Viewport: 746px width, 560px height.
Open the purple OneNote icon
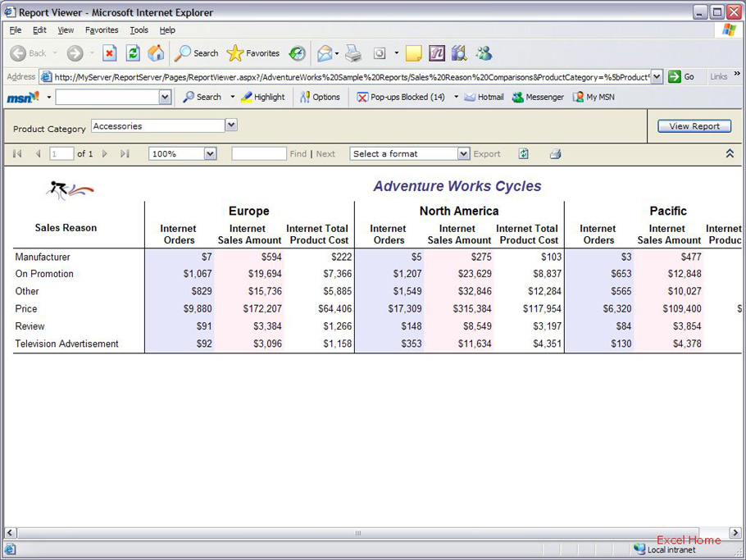click(x=437, y=53)
